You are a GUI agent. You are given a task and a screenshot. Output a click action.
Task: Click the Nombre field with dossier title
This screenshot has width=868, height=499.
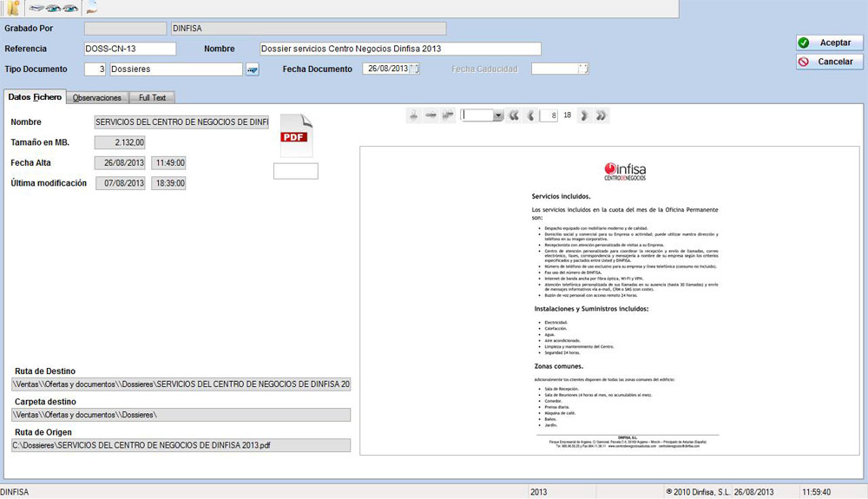coord(400,49)
